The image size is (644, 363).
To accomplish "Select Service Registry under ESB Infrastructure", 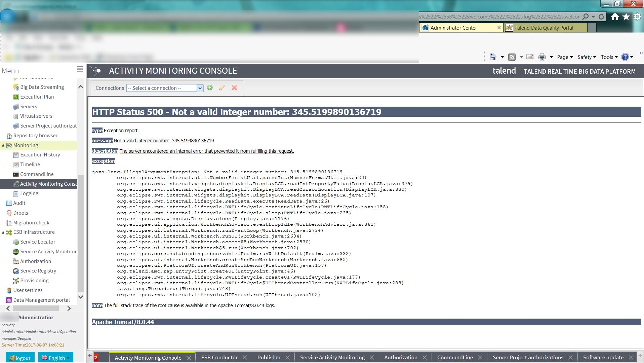I will tap(38, 270).
